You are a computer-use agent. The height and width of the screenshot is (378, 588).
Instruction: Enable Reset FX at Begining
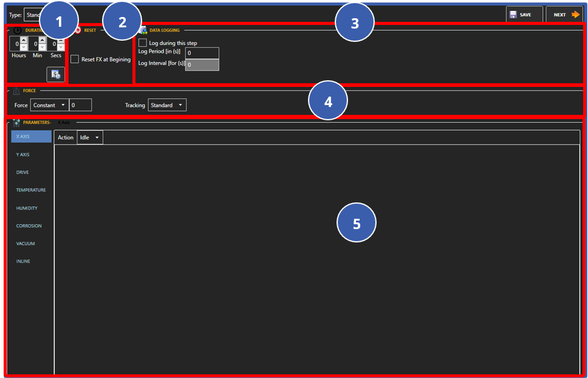pos(75,58)
